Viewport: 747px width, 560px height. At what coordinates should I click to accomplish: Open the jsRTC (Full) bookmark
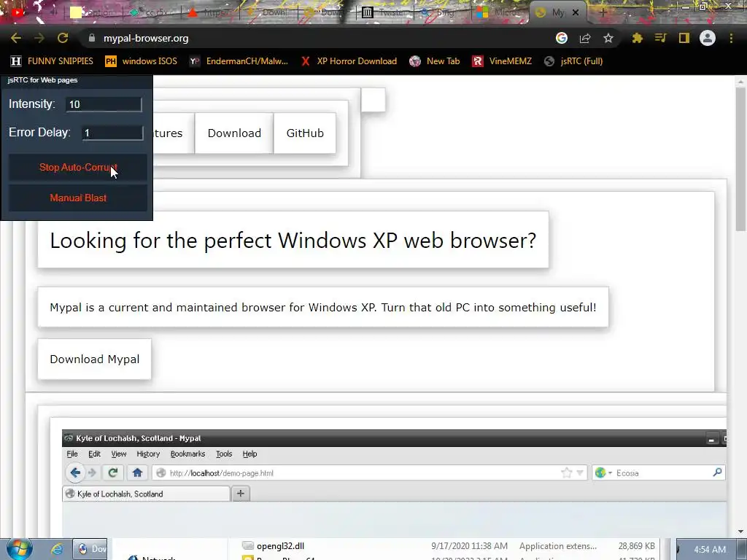573,61
